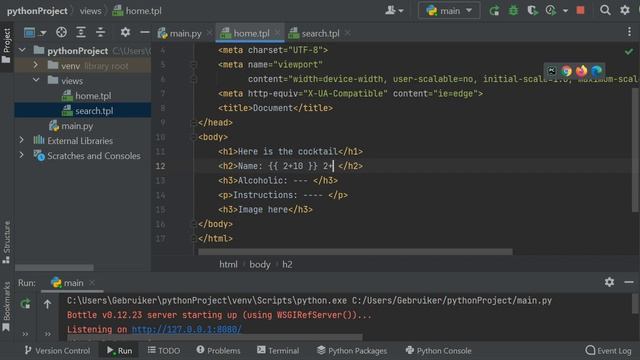
Task: Click the project panel horizontal scrollbar
Action: pyautogui.click(x=54, y=268)
